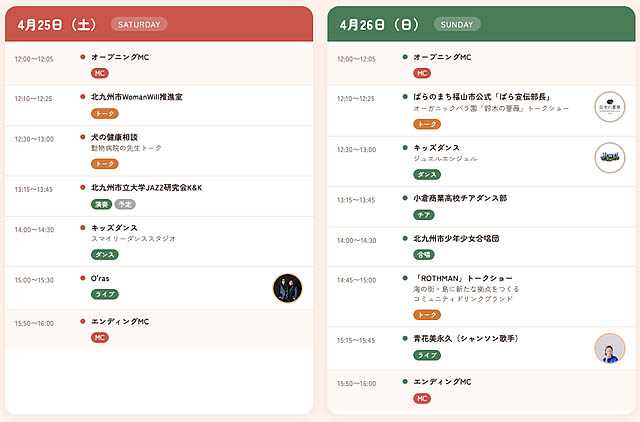This screenshot has height=422, width=640.
Task: Click the トーク tag under 犬の健康相談
Action: click(105, 164)
